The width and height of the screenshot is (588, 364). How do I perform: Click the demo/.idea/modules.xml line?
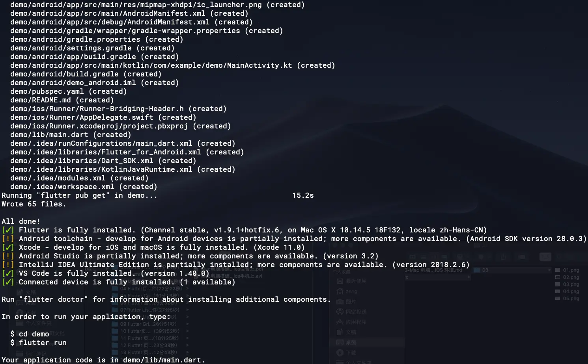[x=79, y=178]
